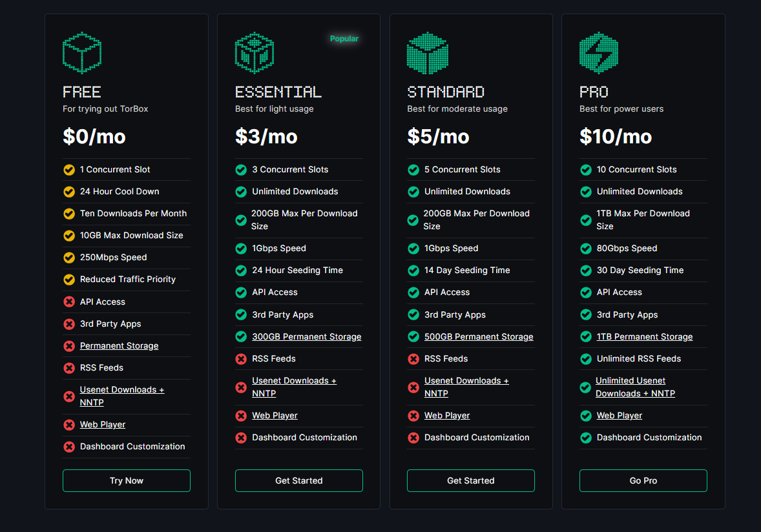The height and width of the screenshot is (532, 761).
Task: Click green check beside 10 Concurrent Slots
Action: point(586,170)
